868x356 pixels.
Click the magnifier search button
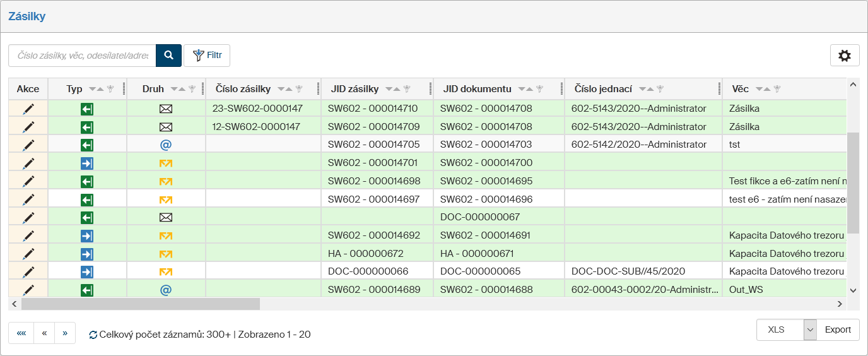(168, 56)
